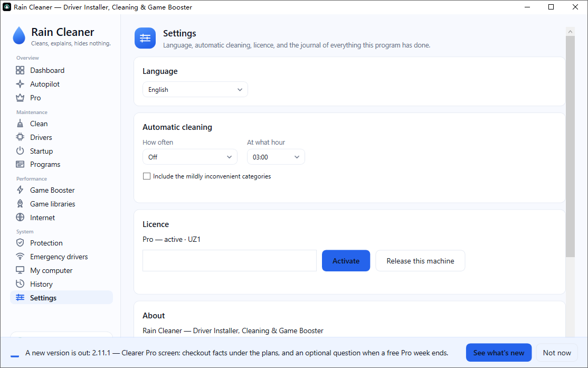
Task: Go to the Autopilot section
Action: [62, 84]
